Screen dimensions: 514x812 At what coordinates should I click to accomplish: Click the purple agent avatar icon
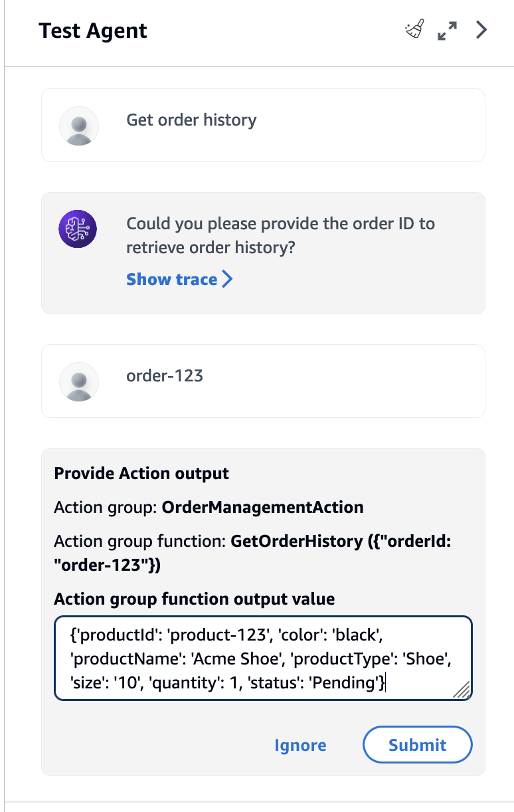79,229
